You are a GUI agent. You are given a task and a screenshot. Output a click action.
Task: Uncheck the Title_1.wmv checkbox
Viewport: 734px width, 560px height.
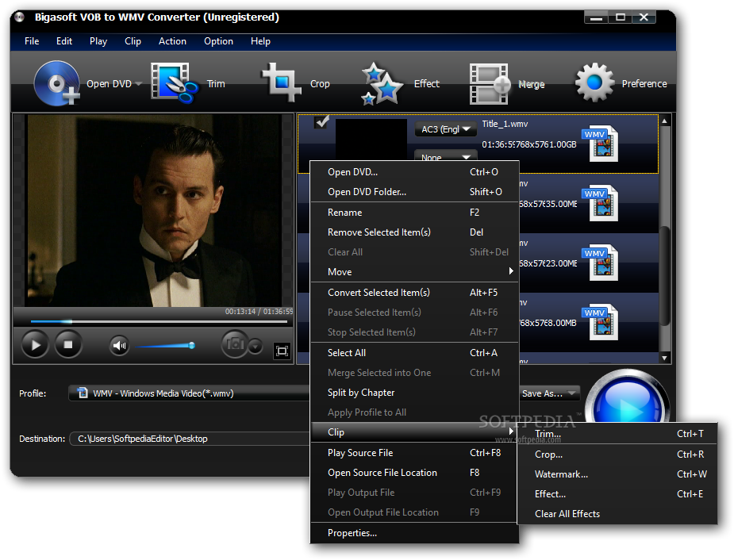[x=321, y=121]
